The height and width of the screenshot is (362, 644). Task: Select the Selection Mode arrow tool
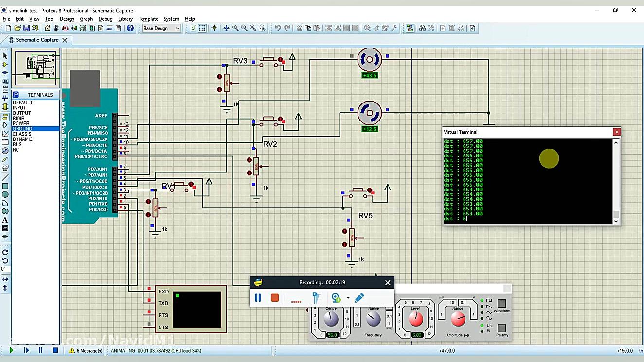tap(5, 56)
